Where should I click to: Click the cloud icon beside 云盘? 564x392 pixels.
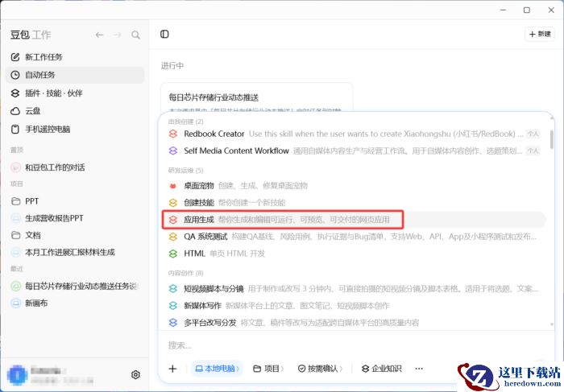pyautogui.click(x=15, y=111)
